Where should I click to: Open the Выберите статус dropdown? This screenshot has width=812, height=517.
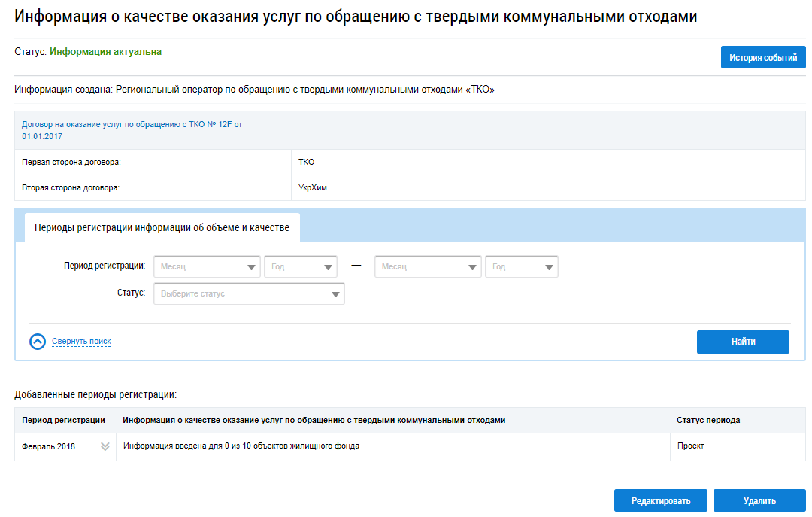tap(249, 294)
